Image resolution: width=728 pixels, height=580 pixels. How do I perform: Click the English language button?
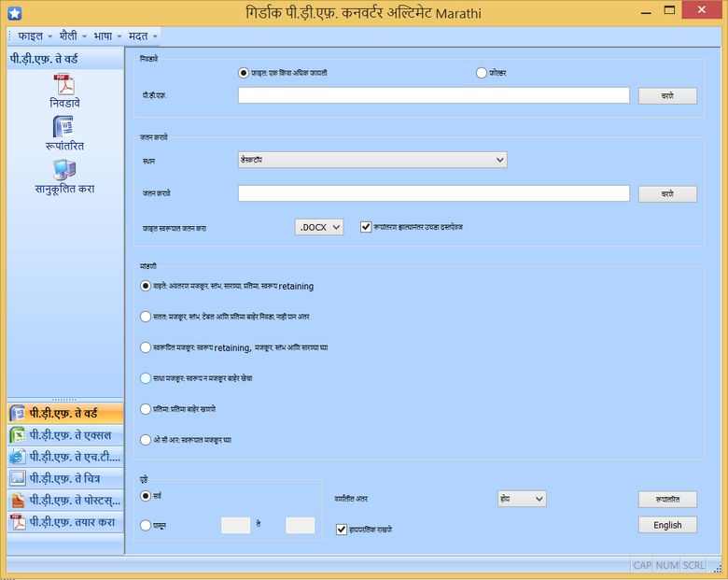[x=667, y=525]
